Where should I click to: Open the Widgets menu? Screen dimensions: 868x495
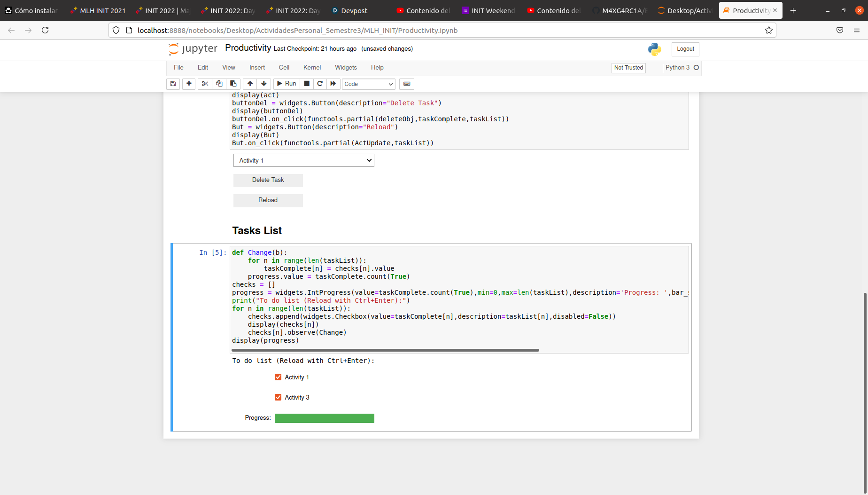(x=346, y=68)
